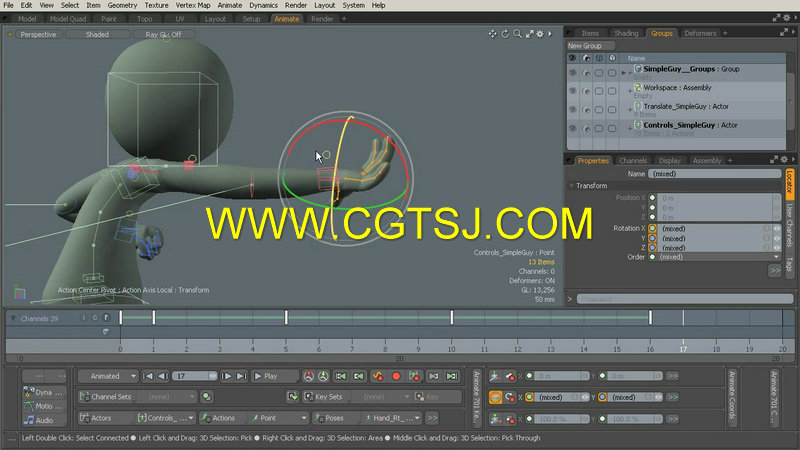Toggle the Order channel key circle
800x450 pixels.
tap(653, 257)
